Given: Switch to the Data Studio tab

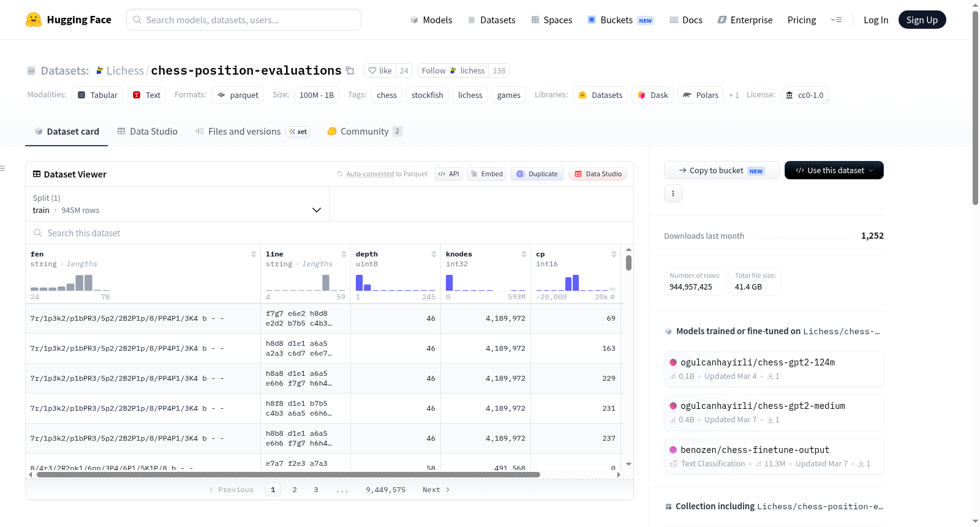Looking at the screenshot, I should click(x=148, y=131).
